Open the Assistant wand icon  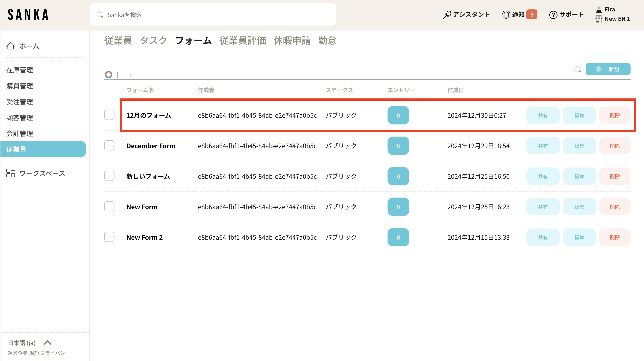tap(447, 15)
